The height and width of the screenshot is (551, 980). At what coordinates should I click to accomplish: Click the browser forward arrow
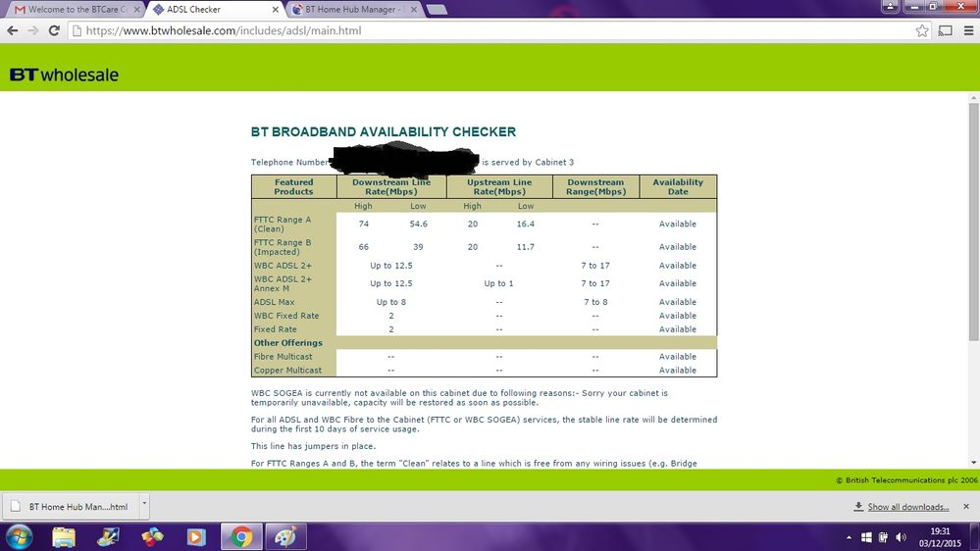[x=33, y=30]
